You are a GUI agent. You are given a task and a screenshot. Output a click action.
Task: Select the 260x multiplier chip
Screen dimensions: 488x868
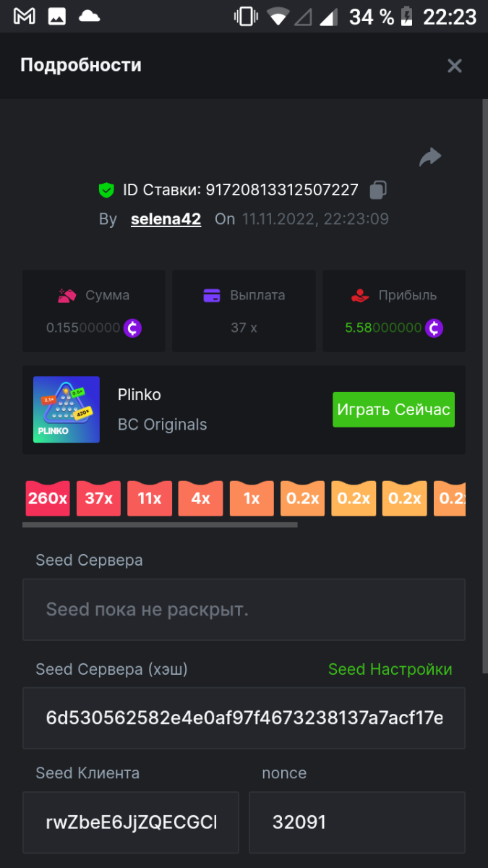[x=48, y=498]
